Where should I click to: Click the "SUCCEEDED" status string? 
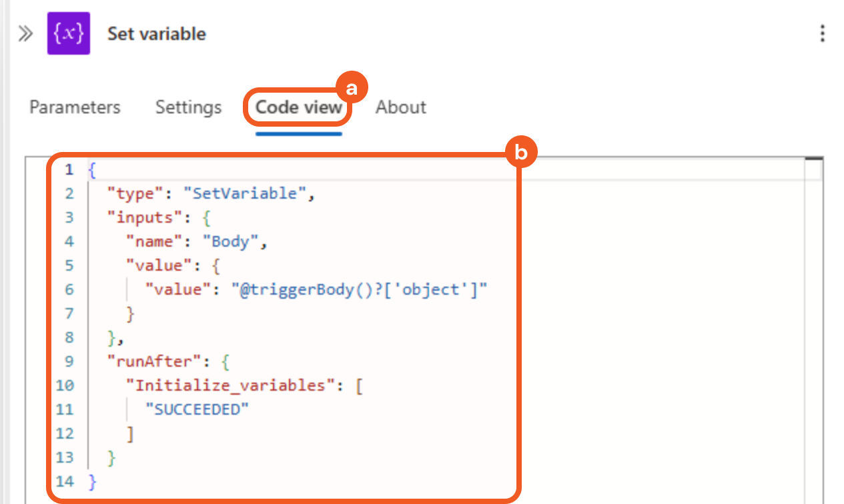coord(196,409)
